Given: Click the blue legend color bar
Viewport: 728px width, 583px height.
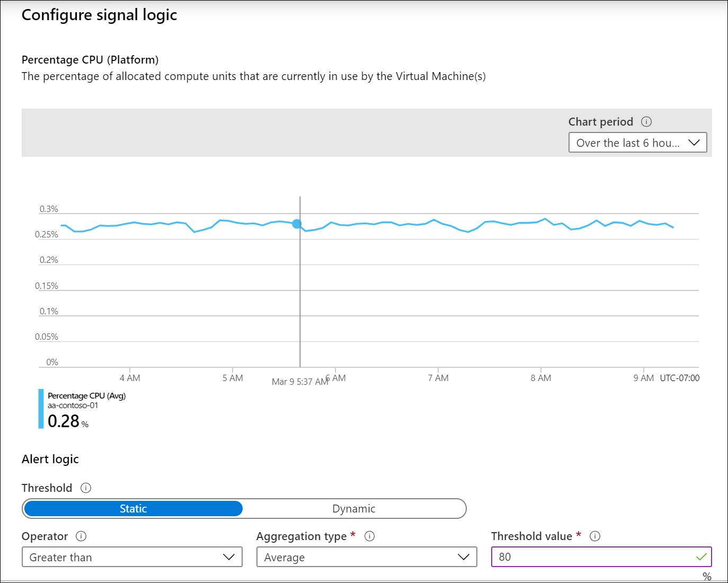Looking at the screenshot, I should coord(41,409).
